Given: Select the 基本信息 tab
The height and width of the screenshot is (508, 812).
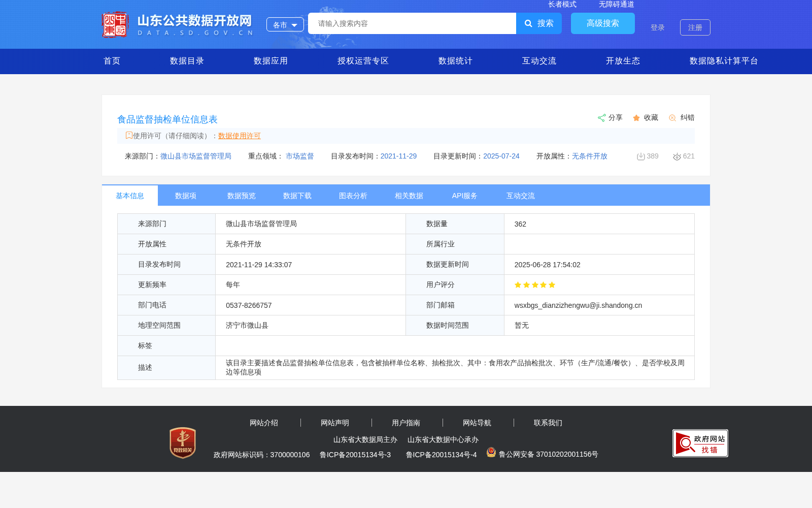Looking at the screenshot, I should [x=130, y=196].
